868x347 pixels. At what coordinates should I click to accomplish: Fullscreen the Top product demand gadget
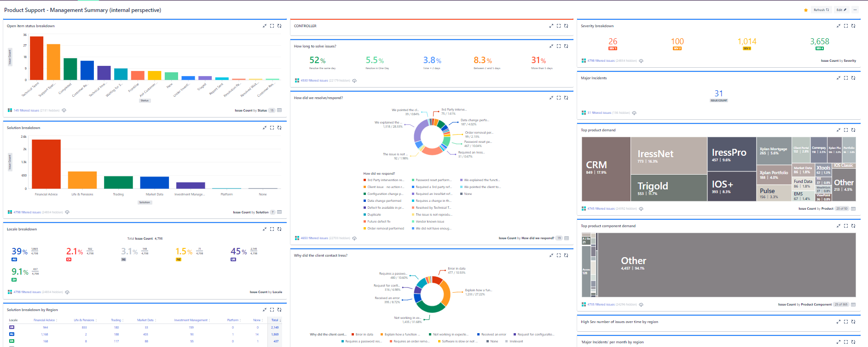coord(846,130)
